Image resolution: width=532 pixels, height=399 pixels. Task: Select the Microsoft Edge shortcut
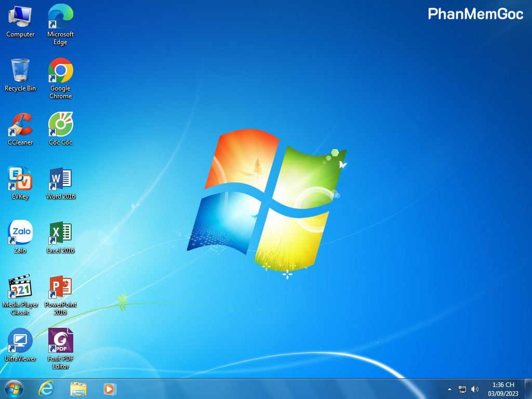pos(61,17)
